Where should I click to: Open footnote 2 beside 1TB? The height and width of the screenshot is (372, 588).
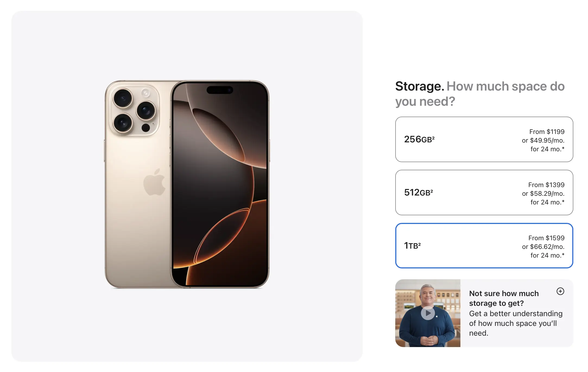[x=419, y=244]
